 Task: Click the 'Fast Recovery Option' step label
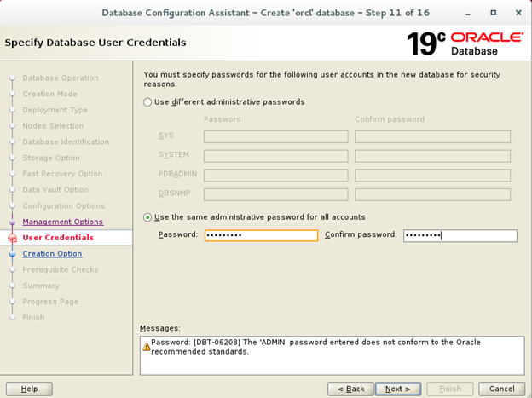(x=62, y=174)
